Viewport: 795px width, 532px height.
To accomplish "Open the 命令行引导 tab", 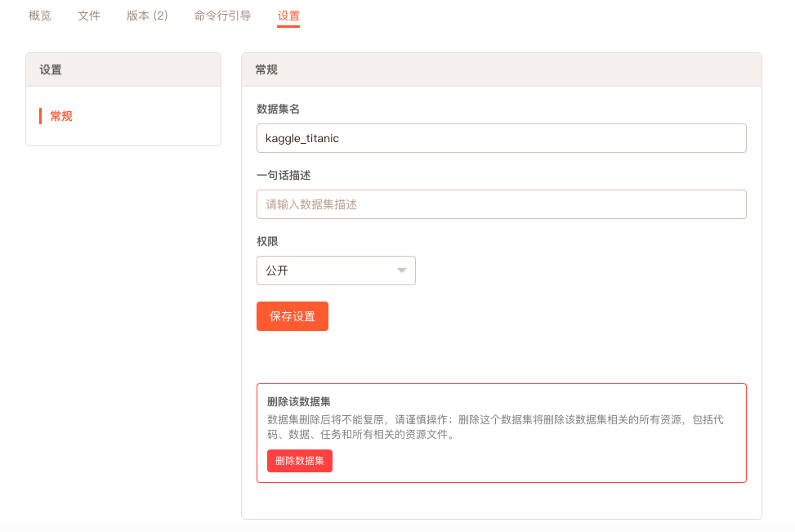I will 222,16.
